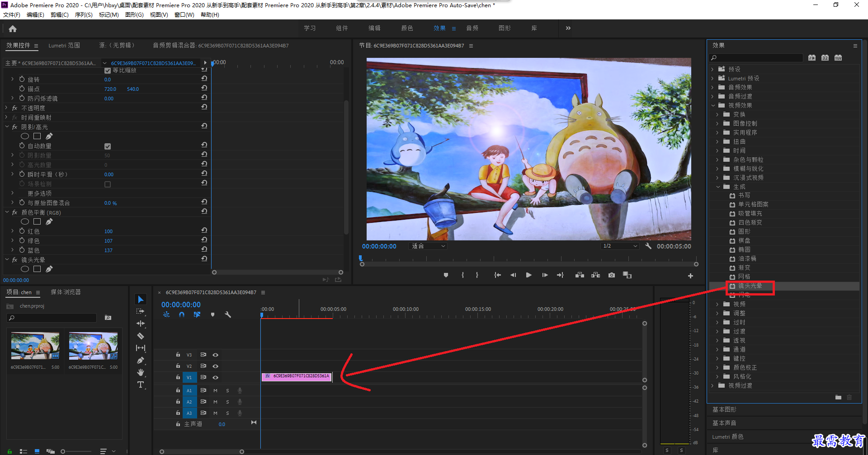Show more workspaces via chevron overflow
This screenshot has height=455, width=868.
click(568, 28)
